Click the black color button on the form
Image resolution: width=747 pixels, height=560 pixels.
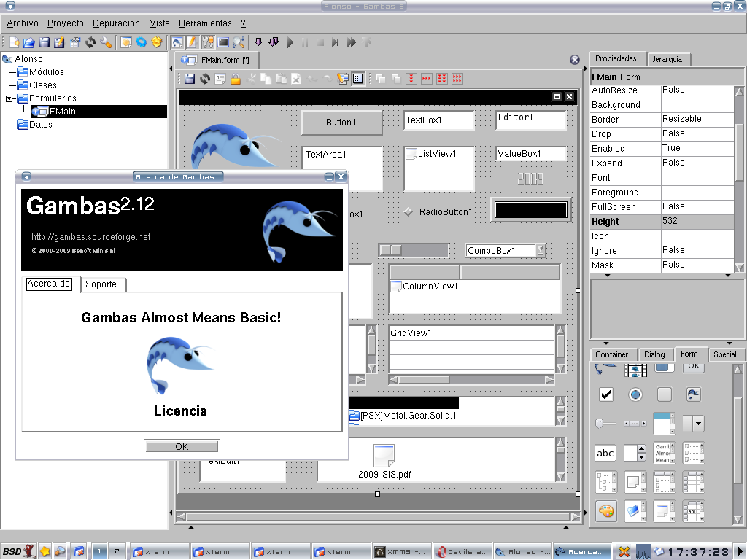tap(531, 209)
